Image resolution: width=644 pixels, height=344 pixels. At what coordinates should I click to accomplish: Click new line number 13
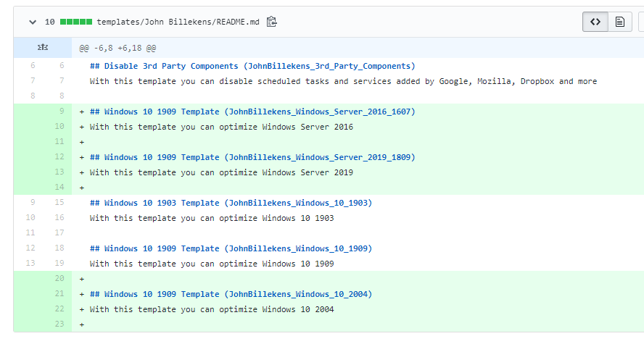(59, 172)
